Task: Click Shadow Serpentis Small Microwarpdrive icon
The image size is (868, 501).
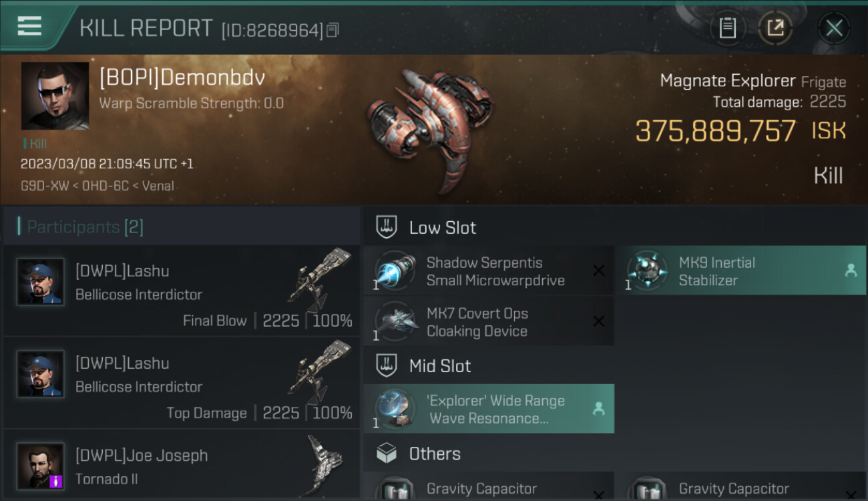Action: tap(397, 271)
